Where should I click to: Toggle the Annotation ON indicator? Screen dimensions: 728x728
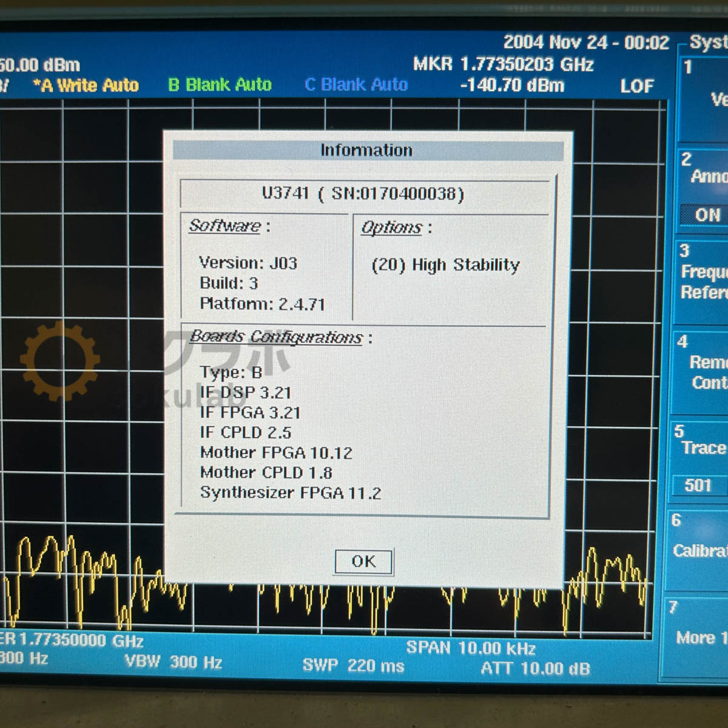[x=707, y=215]
